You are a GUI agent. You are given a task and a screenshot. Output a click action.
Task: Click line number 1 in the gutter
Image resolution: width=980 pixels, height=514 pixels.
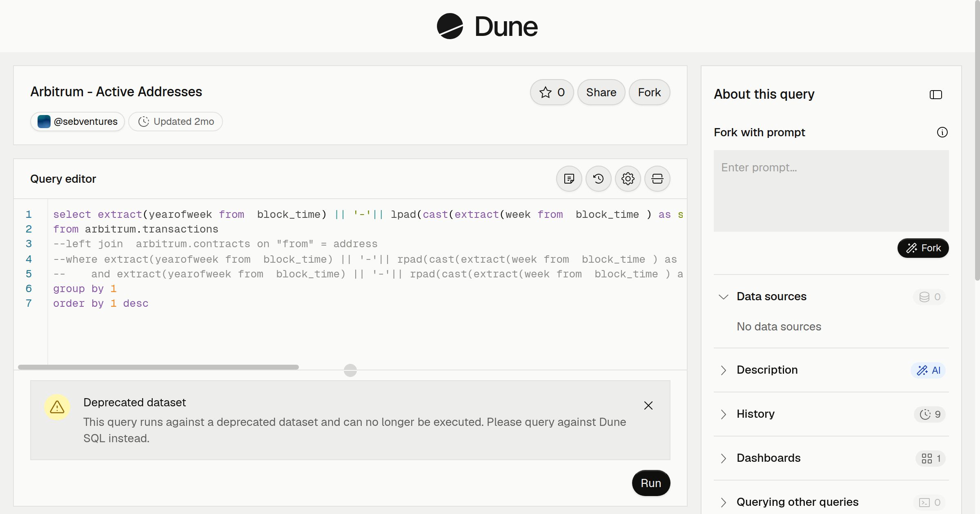pyautogui.click(x=29, y=215)
